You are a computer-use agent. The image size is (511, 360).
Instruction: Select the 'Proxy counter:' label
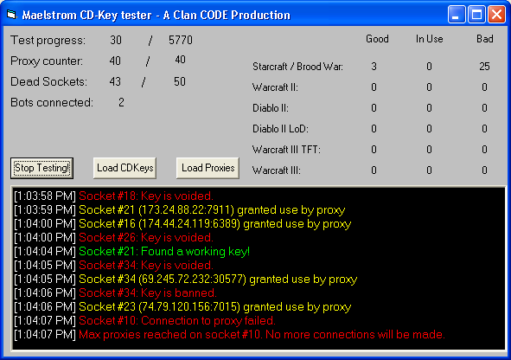click(x=46, y=61)
